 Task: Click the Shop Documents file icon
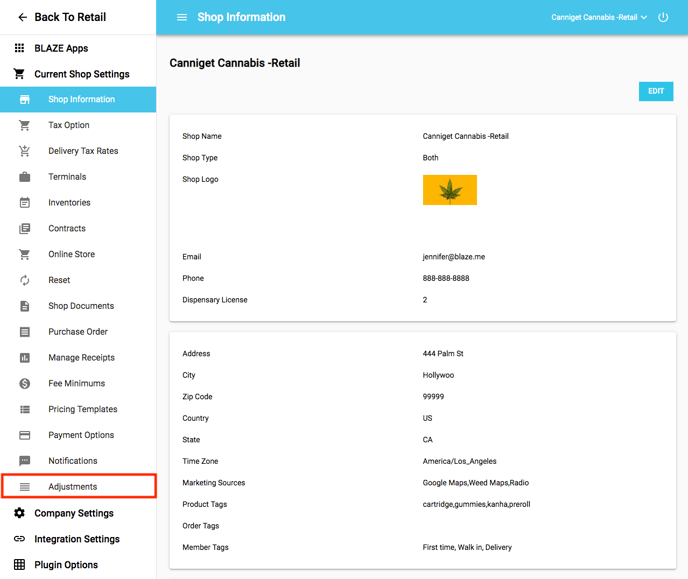click(25, 306)
